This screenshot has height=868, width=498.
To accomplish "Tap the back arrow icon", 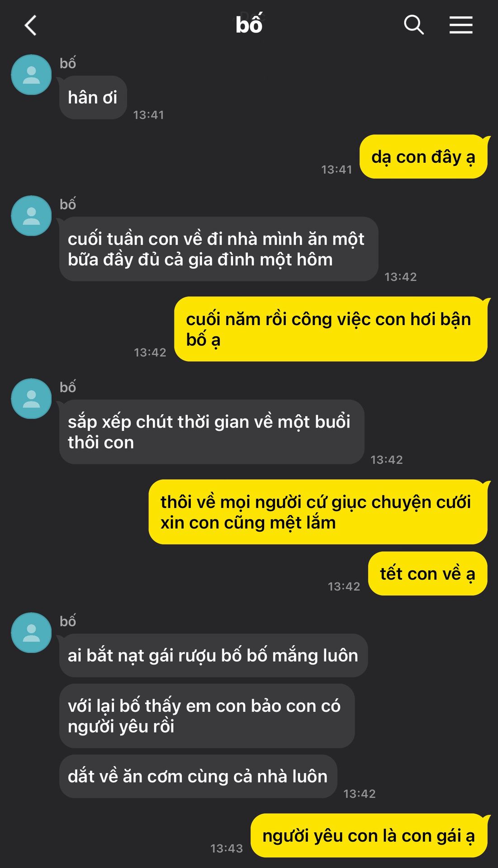I will (x=30, y=25).
